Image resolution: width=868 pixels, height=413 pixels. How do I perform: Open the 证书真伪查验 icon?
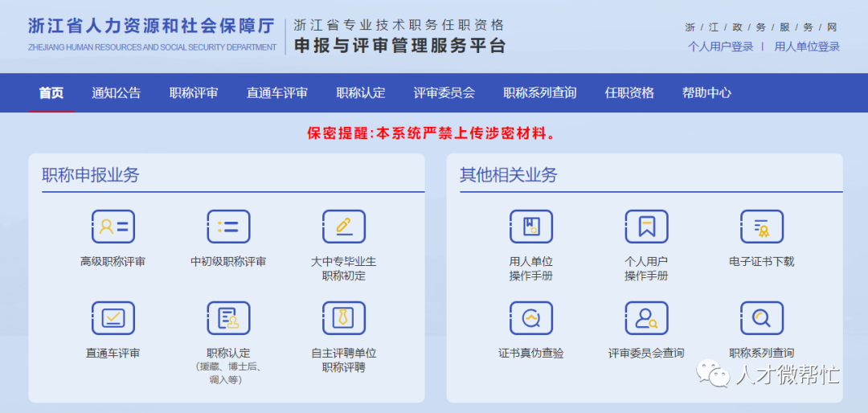(x=531, y=317)
